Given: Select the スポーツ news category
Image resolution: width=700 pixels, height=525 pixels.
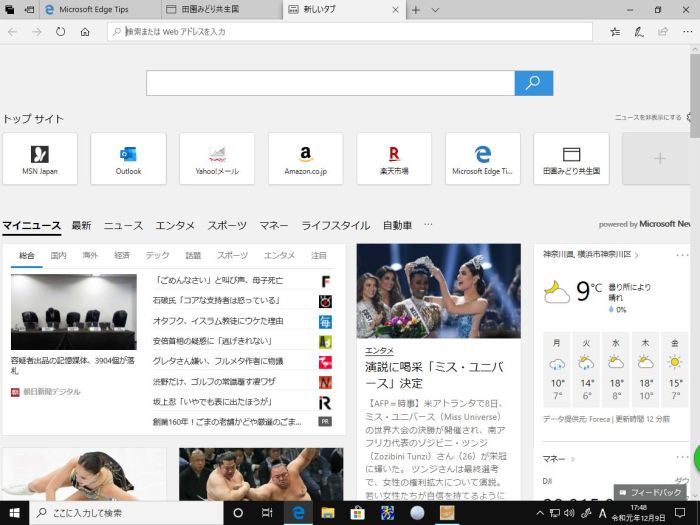Looking at the screenshot, I should pos(227,226).
